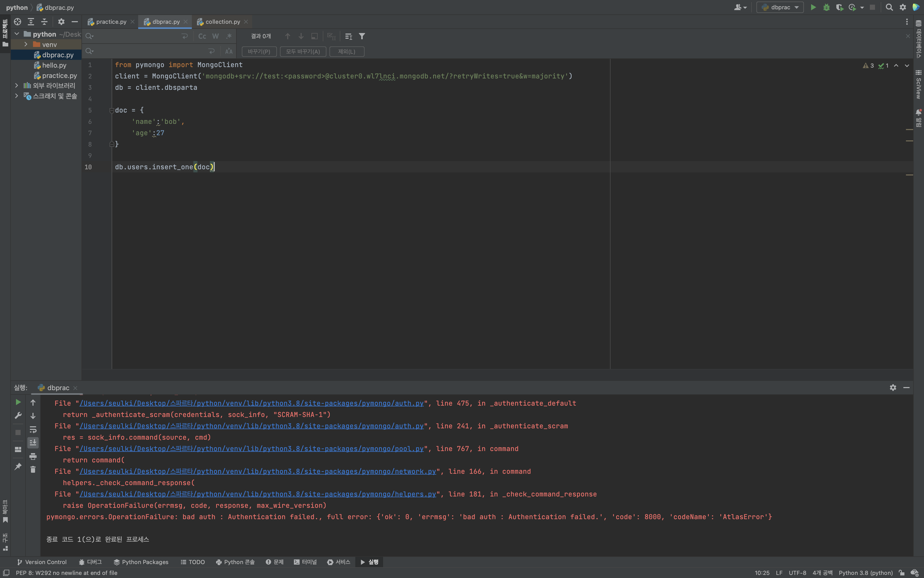Clear all console output trash icon
This screenshot has height=578, width=924.
pyautogui.click(x=33, y=469)
